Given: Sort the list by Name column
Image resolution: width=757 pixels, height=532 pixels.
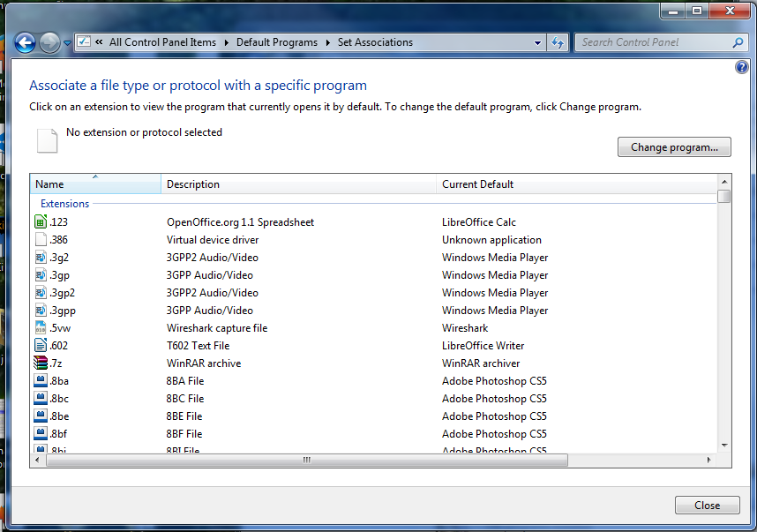Looking at the screenshot, I should pyautogui.click(x=95, y=184).
